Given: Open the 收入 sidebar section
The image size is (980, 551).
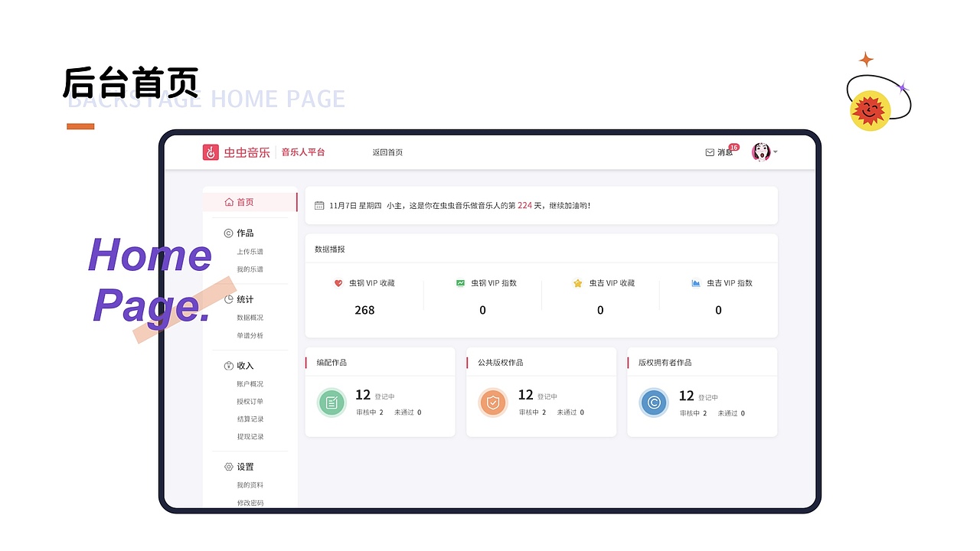Looking at the screenshot, I should pyautogui.click(x=245, y=366).
